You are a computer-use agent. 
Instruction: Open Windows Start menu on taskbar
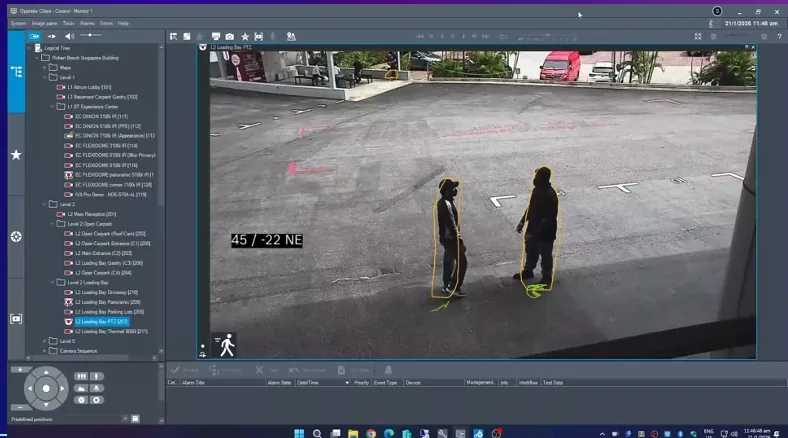point(299,433)
